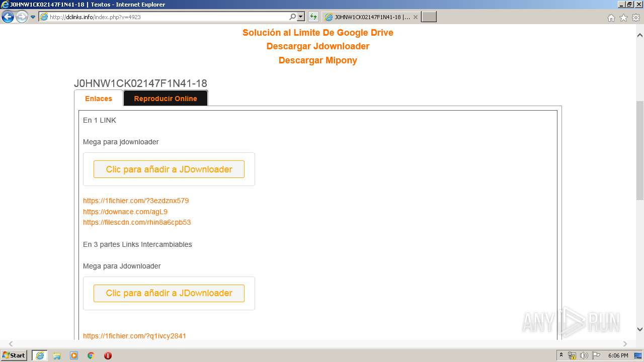Open File Explorer folder taskbar icon
Screen dimensions: 644x362
click(57, 355)
